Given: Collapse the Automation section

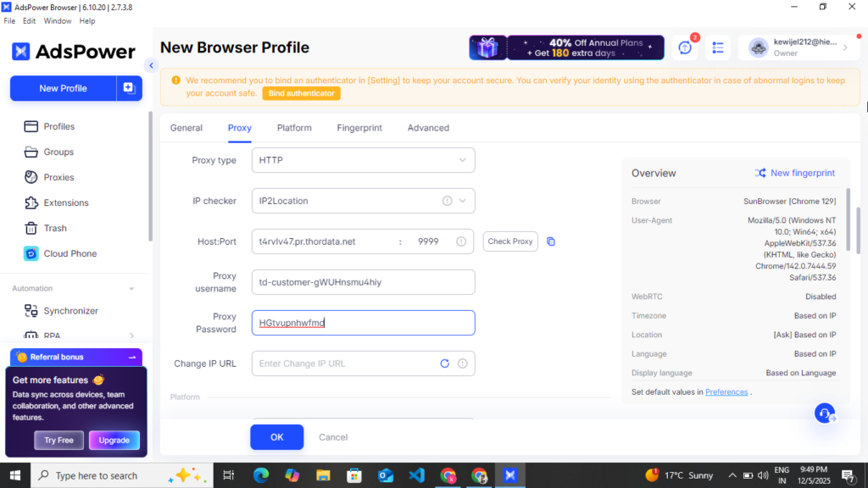Looking at the screenshot, I should [131, 288].
